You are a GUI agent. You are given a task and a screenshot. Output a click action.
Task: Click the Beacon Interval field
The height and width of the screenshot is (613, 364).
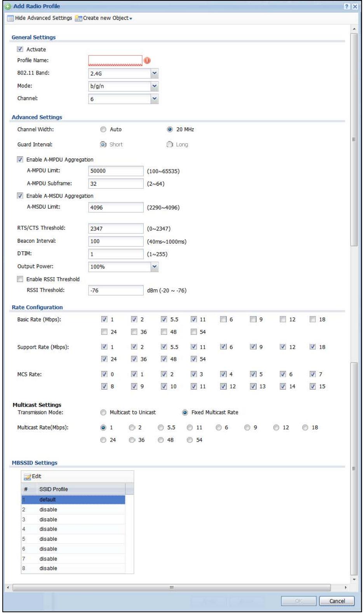point(116,241)
